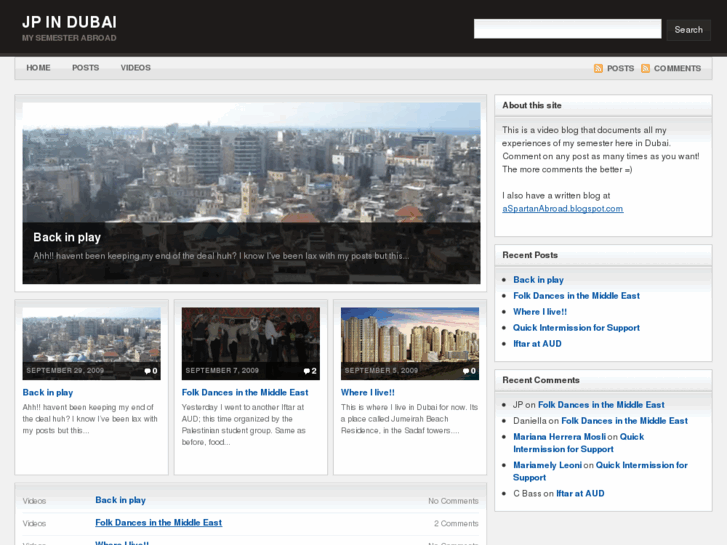
Task: Click the Search button
Action: 689,30
